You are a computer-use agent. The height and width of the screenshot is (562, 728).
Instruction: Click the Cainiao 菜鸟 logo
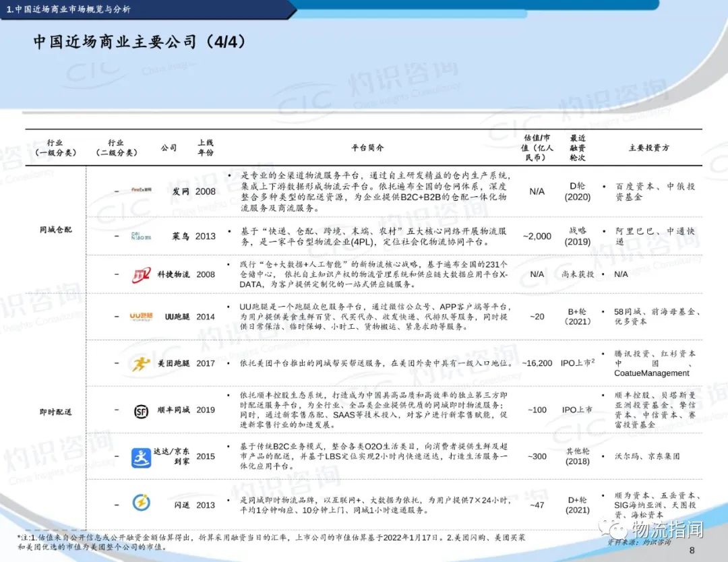click(x=141, y=236)
